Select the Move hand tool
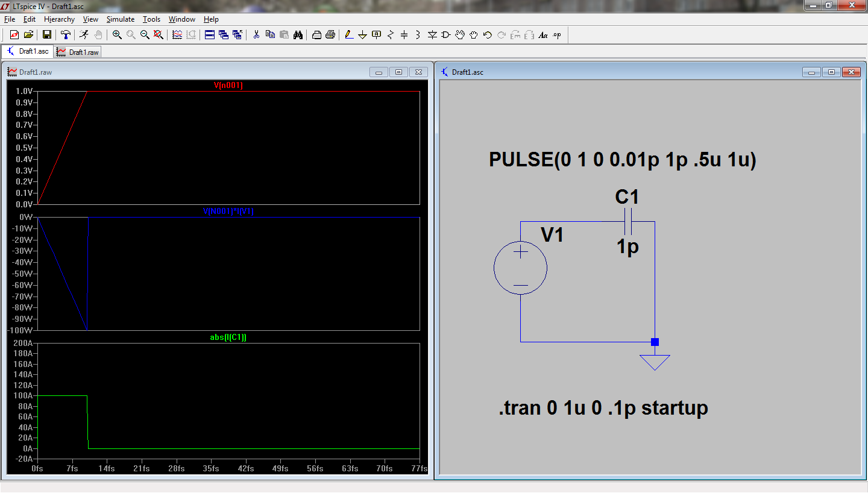The height and width of the screenshot is (493, 868). click(460, 35)
